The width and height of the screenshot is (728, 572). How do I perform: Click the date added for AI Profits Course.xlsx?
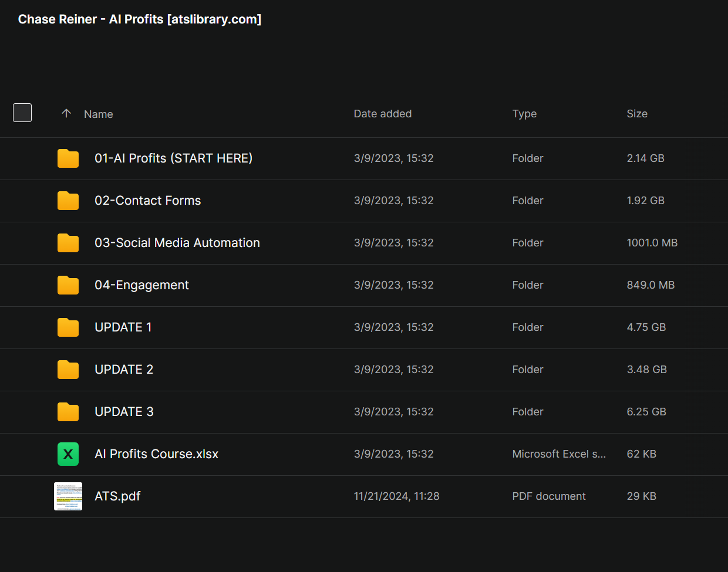[394, 454]
